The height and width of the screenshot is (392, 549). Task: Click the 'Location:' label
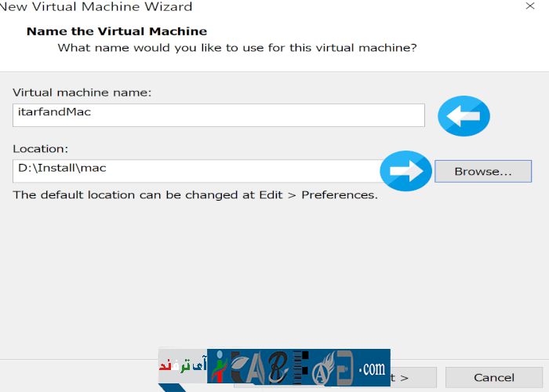coord(41,148)
